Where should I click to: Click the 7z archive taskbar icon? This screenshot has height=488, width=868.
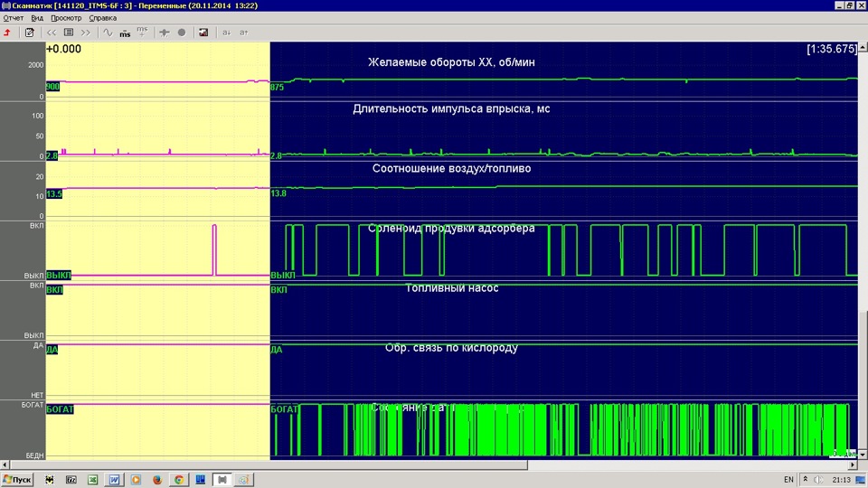(71, 480)
